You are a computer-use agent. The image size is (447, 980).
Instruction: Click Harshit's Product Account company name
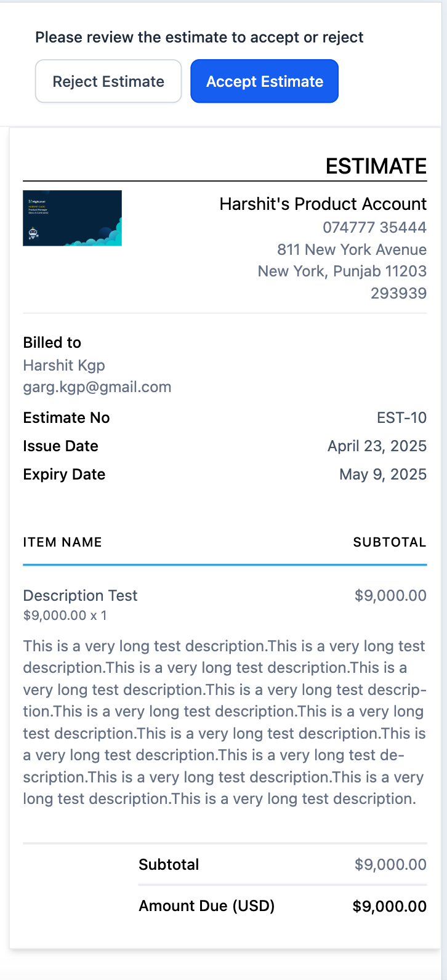(x=323, y=204)
